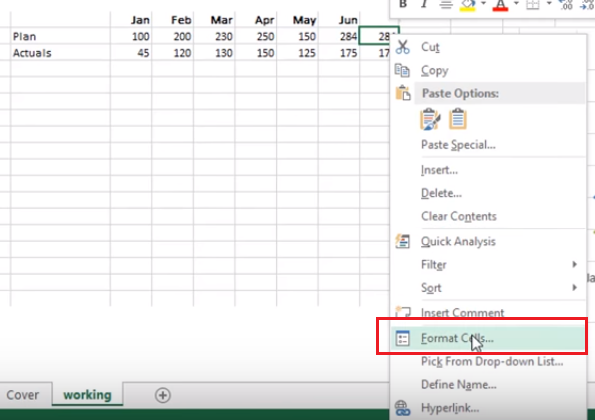The height and width of the screenshot is (420, 595).
Task: Select Actuals May cell with 125
Action: point(298,53)
